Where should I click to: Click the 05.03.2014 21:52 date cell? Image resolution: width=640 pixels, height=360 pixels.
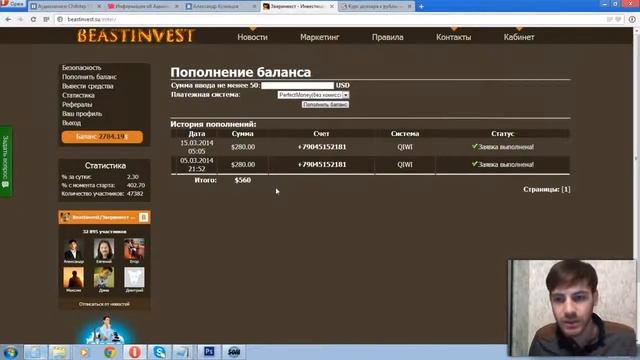click(x=196, y=164)
